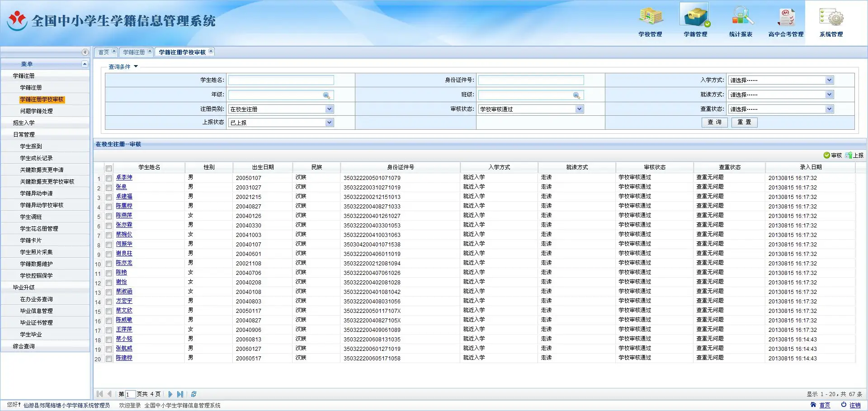Check the box for student 陈亦龙
This screenshot has height=411, width=868.
pyautogui.click(x=108, y=264)
